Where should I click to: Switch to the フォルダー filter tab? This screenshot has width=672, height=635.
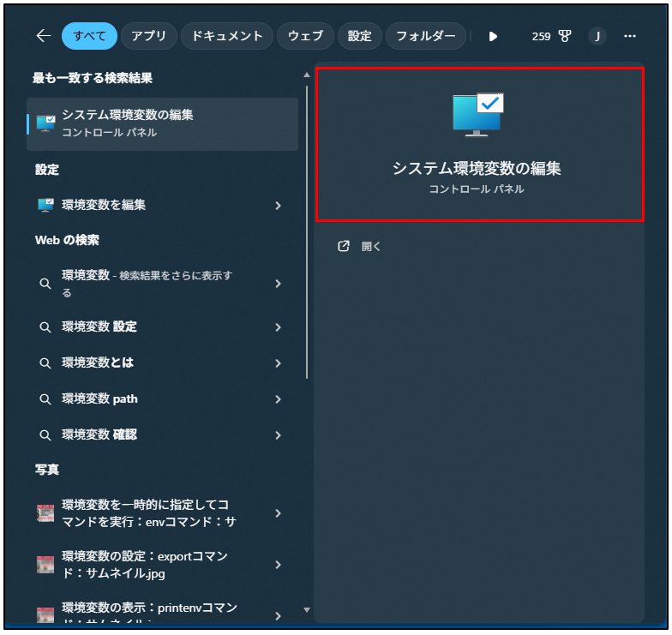pos(426,36)
